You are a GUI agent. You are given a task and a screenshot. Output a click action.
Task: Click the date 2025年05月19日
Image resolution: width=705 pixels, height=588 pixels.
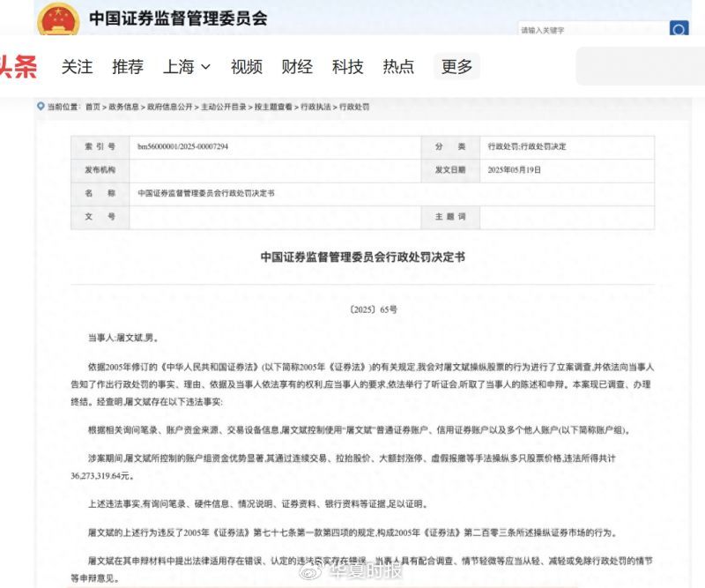[x=515, y=169]
